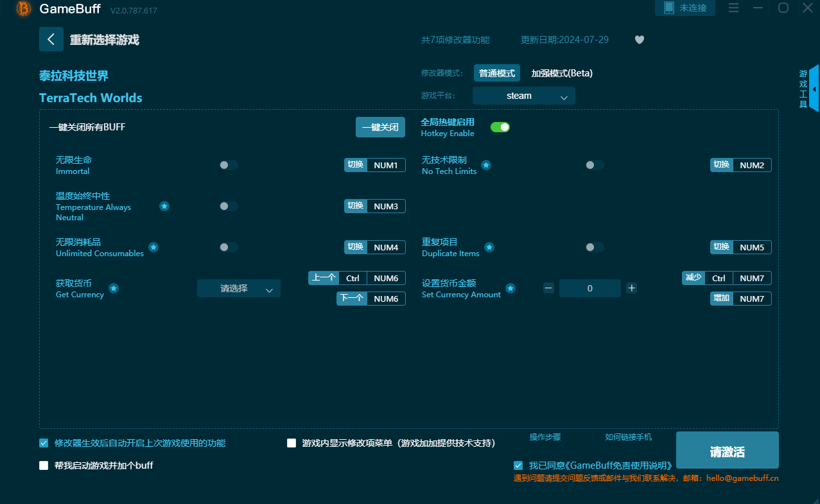Increase currency amount with plus button
820x504 pixels.
tap(632, 288)
